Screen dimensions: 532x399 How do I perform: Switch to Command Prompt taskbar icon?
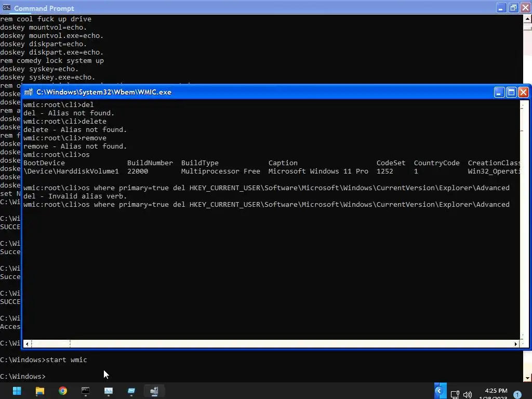(x=86, y=391)
